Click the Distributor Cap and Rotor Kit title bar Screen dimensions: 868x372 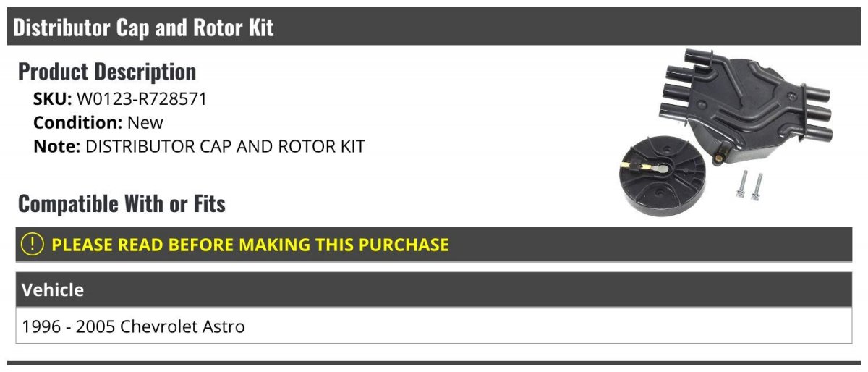[x=434, y=28]
